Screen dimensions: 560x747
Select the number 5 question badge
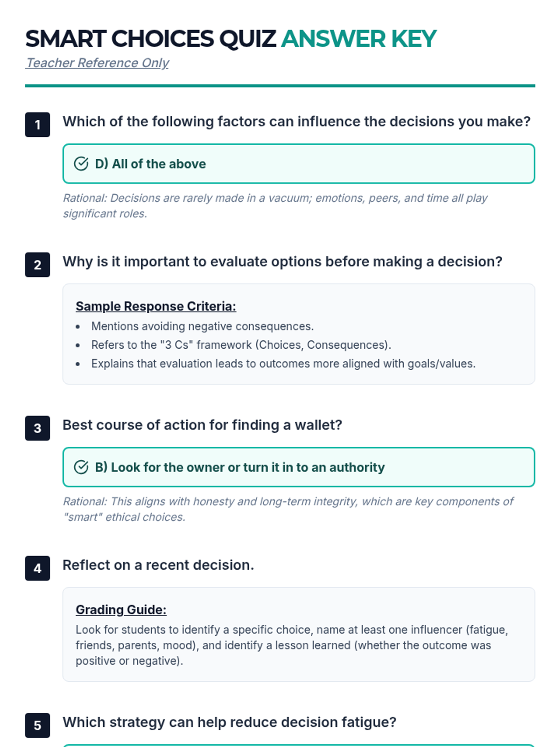37,726
